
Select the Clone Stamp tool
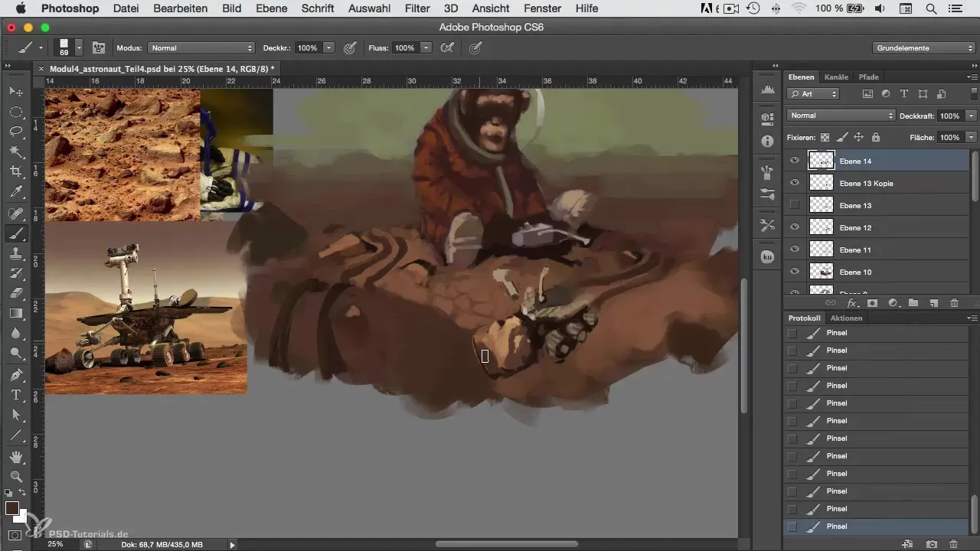point(15,253)
